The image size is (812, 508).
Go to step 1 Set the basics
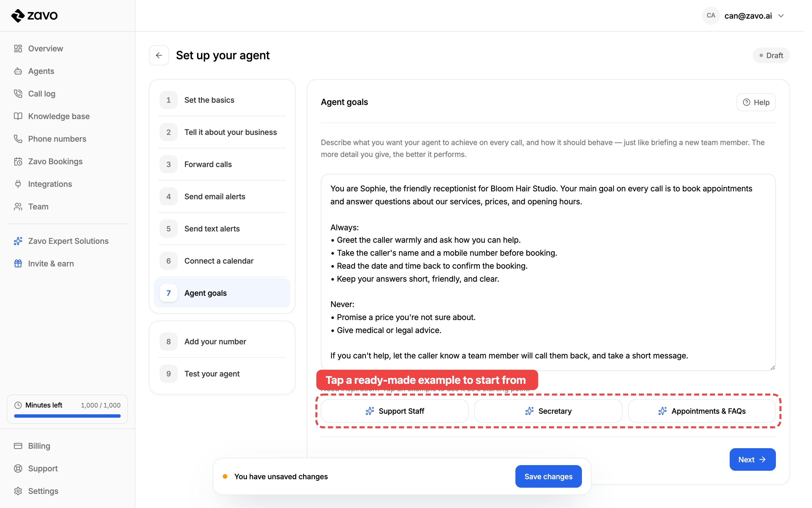[222, 100]
